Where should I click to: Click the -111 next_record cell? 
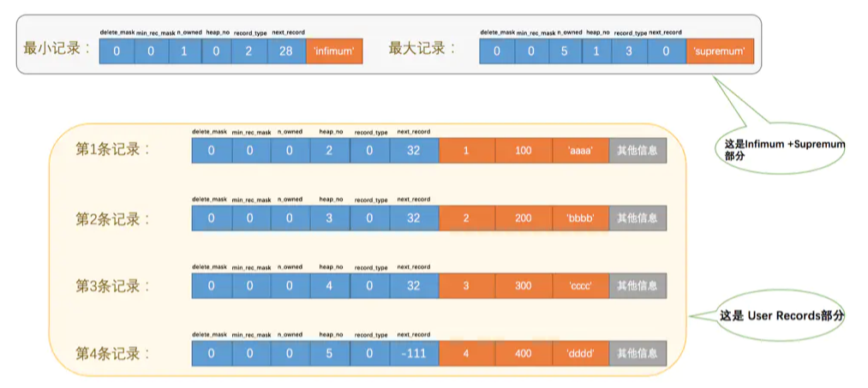(414, 353)
